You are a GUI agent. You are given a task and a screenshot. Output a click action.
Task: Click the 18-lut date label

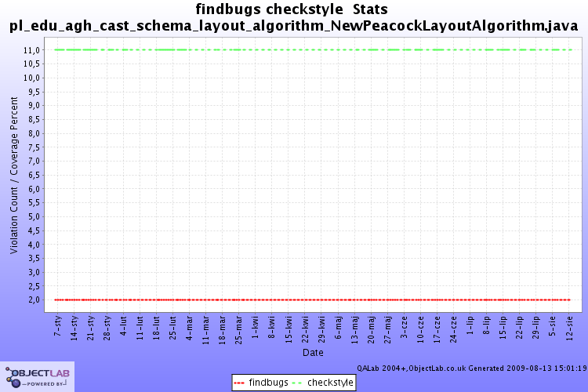pyautogui.click(x=157, y=328)
